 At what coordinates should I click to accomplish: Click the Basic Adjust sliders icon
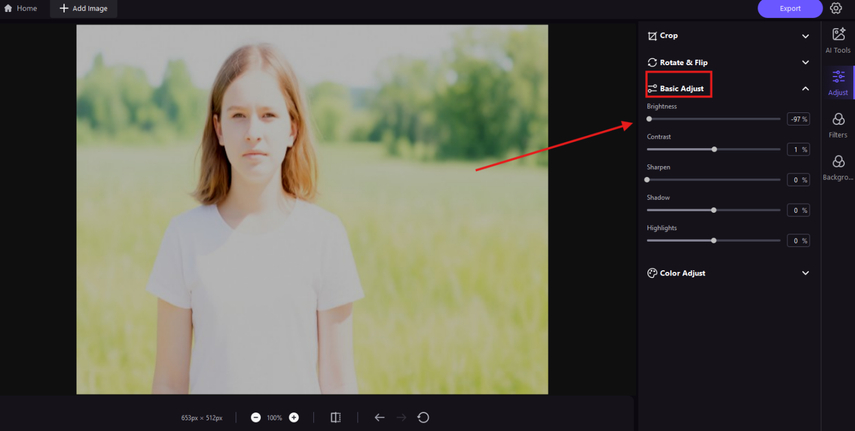(652, 89)
